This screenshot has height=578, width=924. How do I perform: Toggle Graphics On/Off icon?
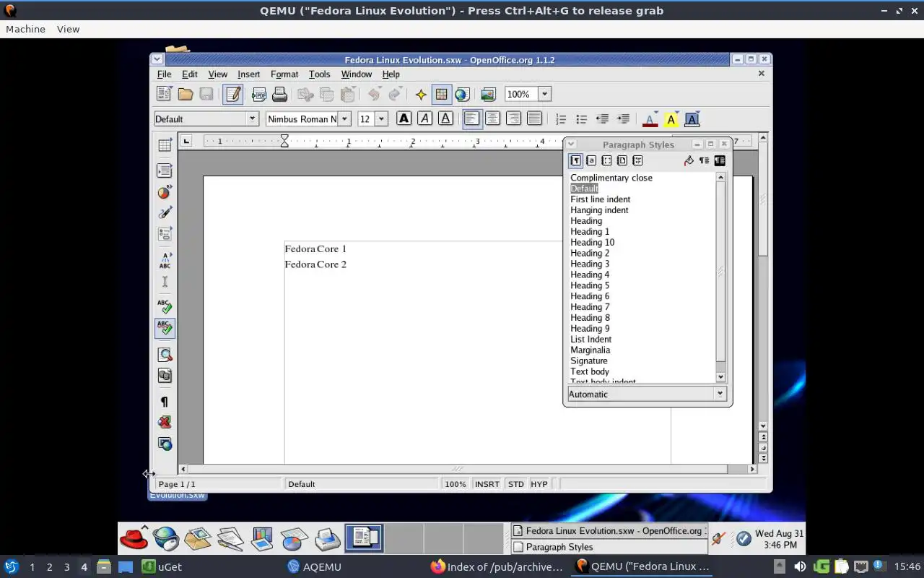(165, 423)
